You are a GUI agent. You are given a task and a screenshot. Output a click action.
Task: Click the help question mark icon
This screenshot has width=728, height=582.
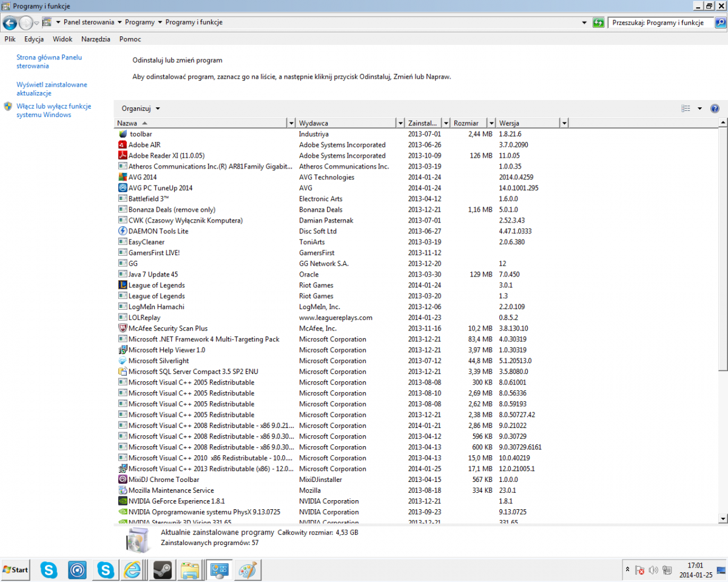tap(715, 109)
